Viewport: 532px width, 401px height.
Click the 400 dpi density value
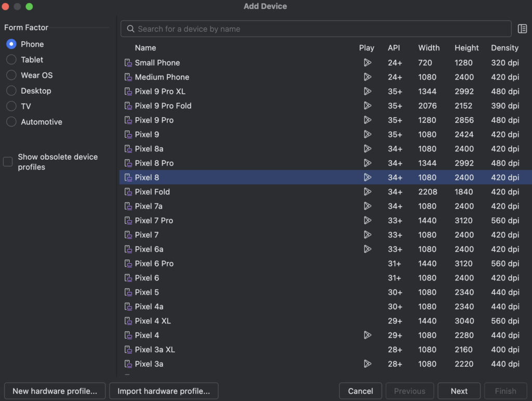tap(505, 350)
